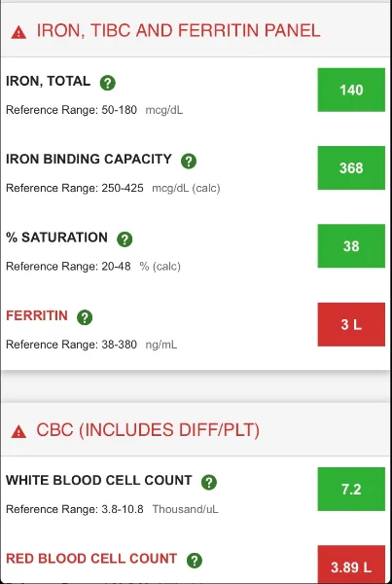The width and height of the screenshot is (392, 584).
Task: Select the green 368 binding capacity result
Action: (x=351, y=168)
